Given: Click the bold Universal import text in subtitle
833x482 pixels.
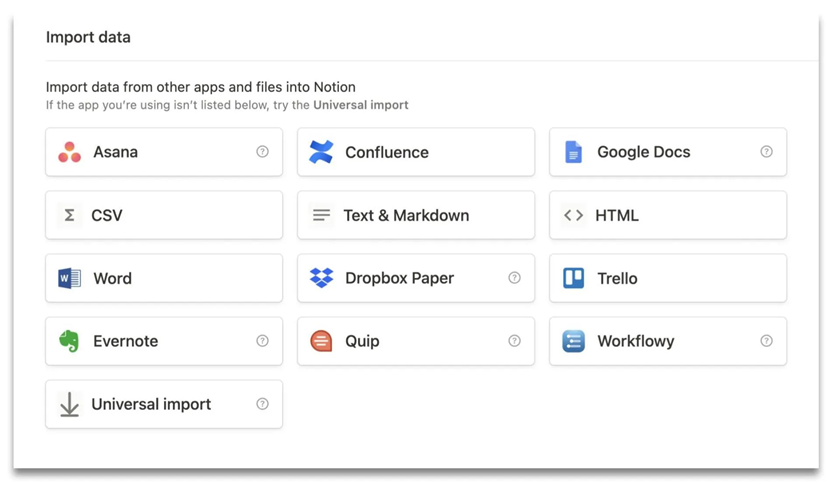Looking at the screenshot, I should click(x=361, y=105).
